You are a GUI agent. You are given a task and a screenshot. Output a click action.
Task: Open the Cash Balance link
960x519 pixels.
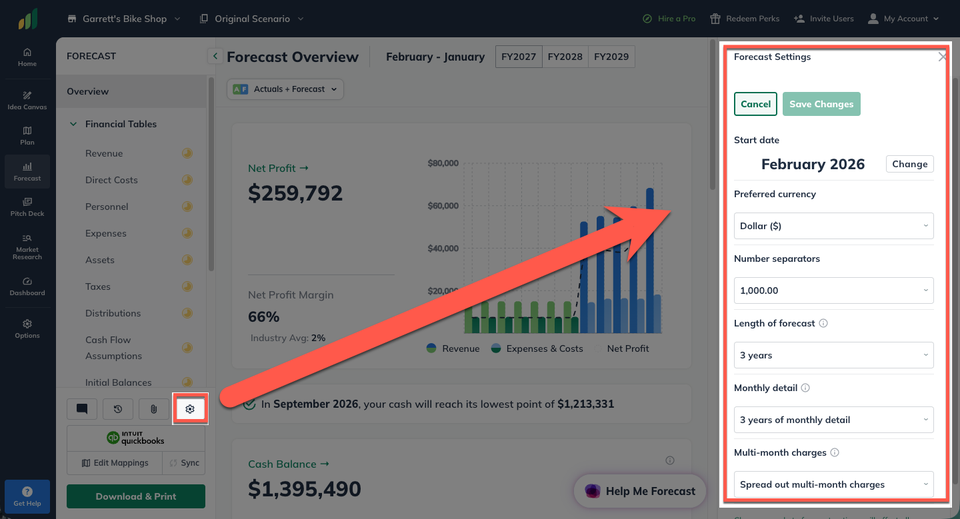288,464
